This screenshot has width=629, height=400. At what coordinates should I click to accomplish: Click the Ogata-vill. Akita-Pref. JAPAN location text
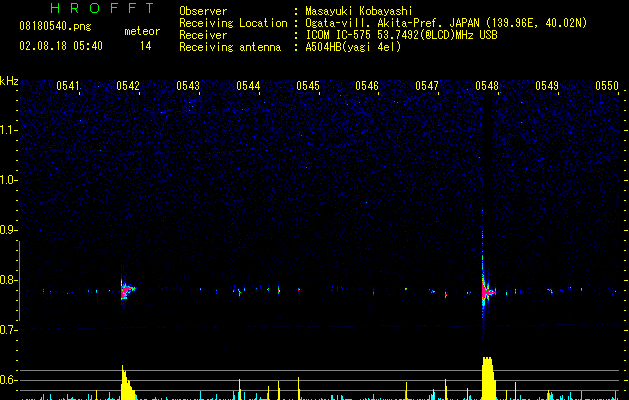[446, 23]
